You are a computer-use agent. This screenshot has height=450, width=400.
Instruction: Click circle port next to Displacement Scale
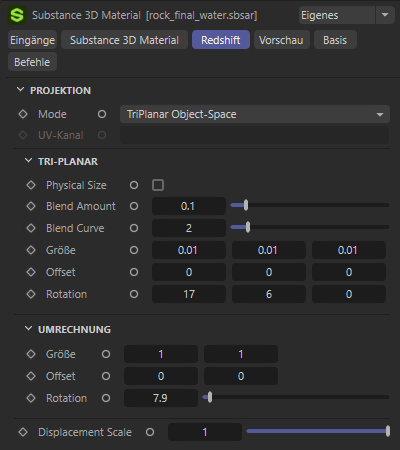click(150, 432)
